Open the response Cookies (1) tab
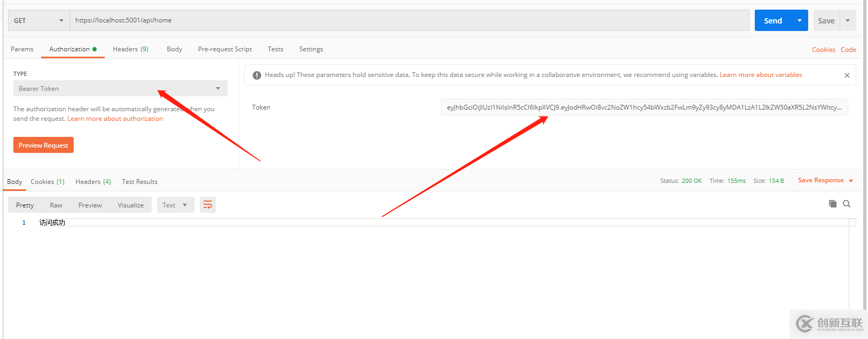Screen dimensions: 868x339 48,182
